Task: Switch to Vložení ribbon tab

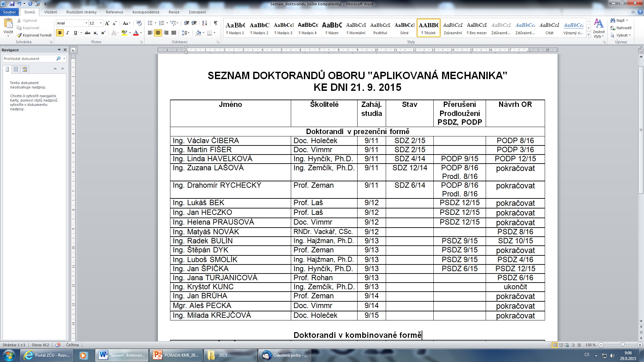Action: [x=51, y=12]
